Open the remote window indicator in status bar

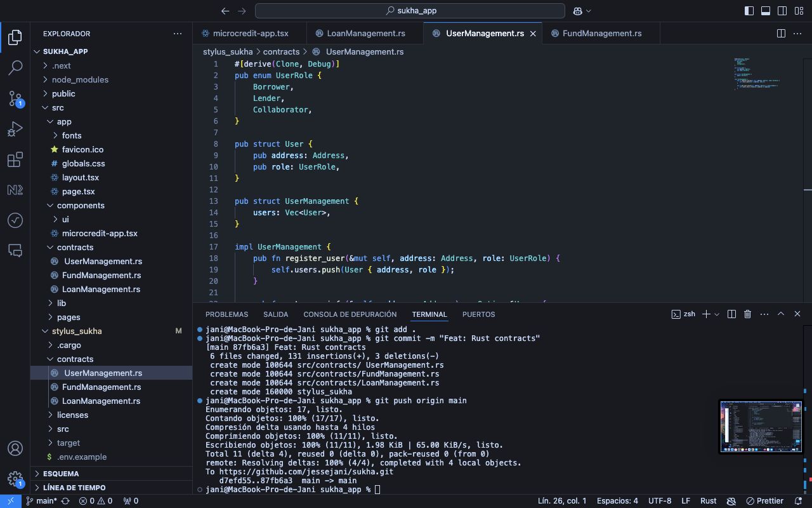10,501
